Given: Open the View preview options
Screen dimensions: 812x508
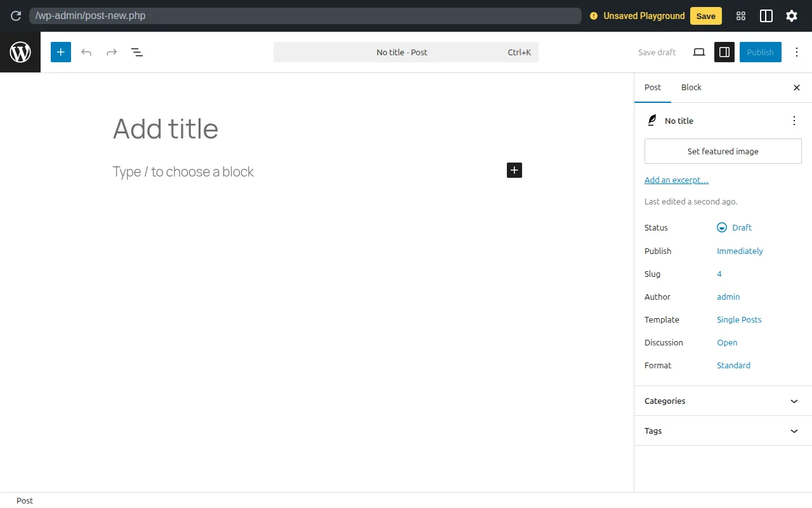Looking at the screenshot, I should point(698,52).
